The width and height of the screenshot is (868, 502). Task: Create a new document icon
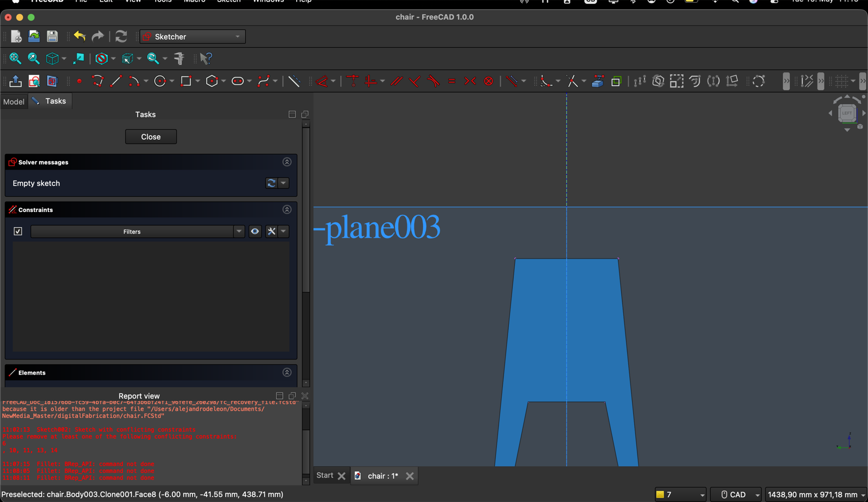[x=16, y=36]
